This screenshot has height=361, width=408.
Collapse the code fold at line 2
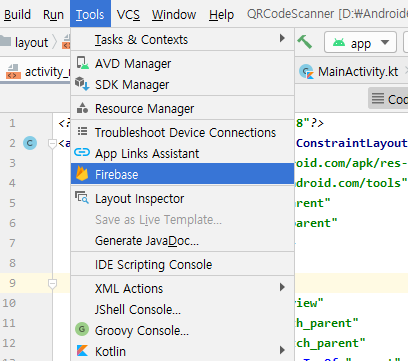tap(52, 144)
